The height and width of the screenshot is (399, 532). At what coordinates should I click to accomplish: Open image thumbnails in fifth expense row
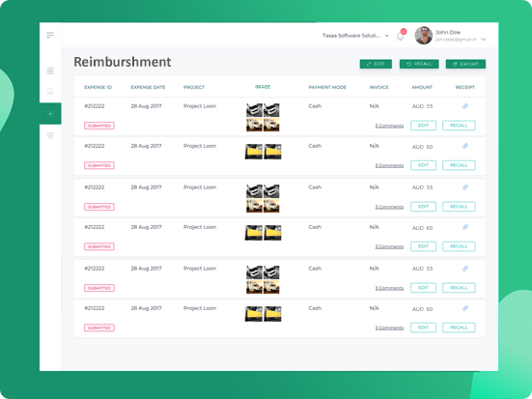click(x=263, y=279)
